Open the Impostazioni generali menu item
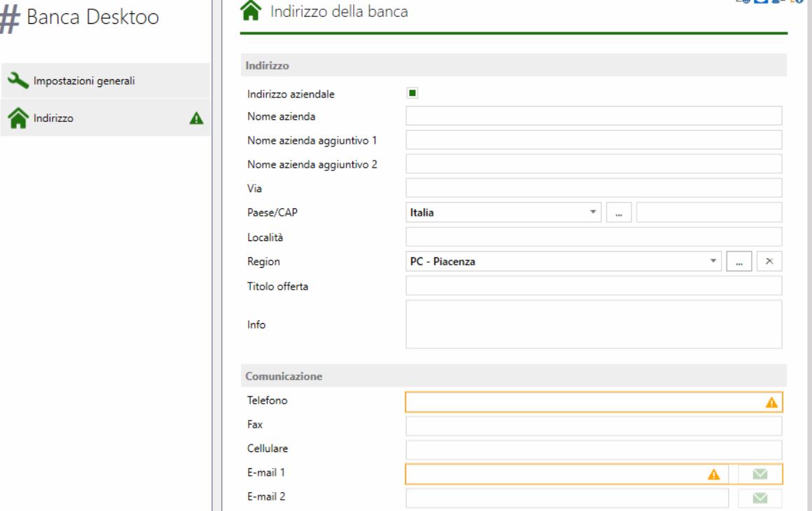 [106, 81]
